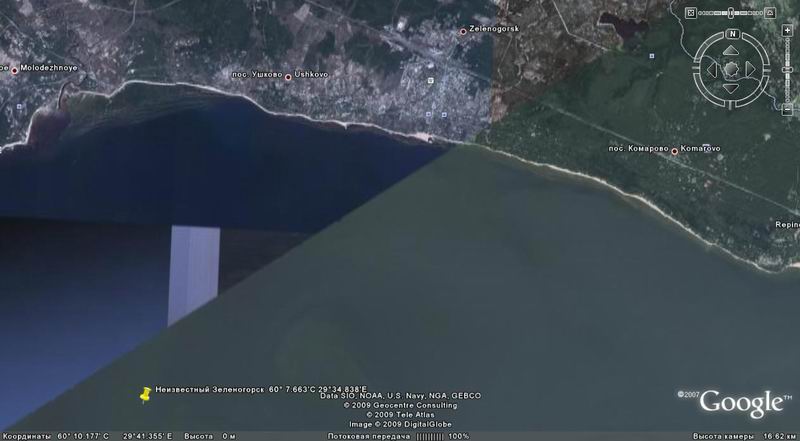The image size is (800, 441).
Task: Open the Неизвестный Зеленогорск placemark label
Action: point(260,389)
